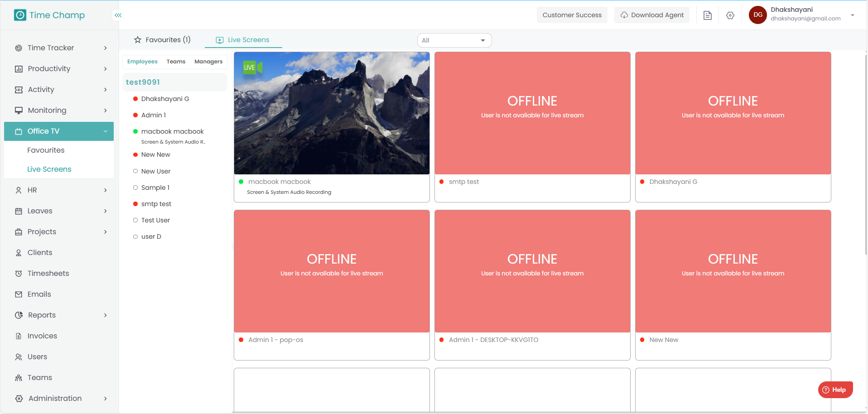Expand the Projects menu chevron
Image resolution: width=868 pixels, height=414 pixels.
106,232
